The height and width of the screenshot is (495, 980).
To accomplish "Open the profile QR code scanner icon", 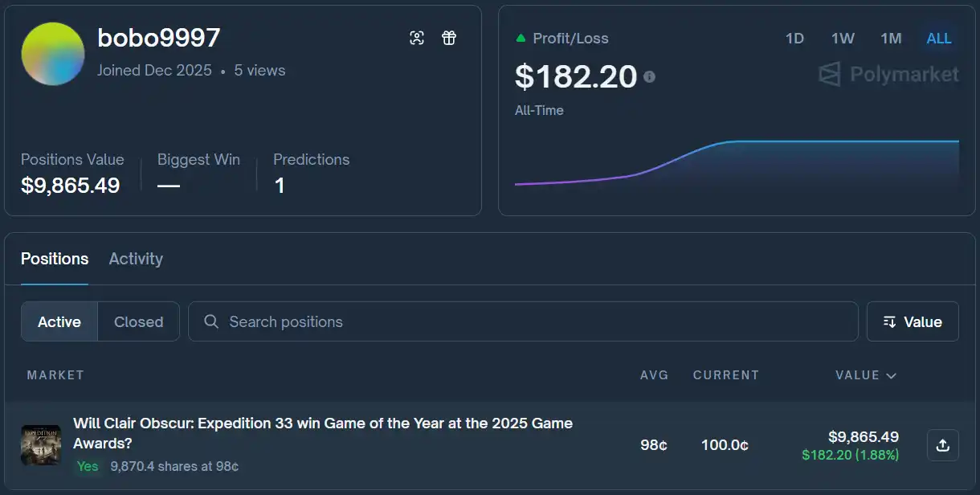I will pyautogui.click(x=417, y=37).
